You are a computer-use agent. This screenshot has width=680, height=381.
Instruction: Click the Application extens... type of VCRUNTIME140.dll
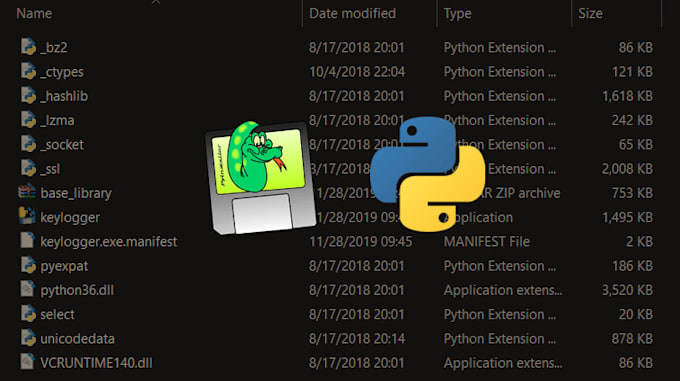coord(503,363)
